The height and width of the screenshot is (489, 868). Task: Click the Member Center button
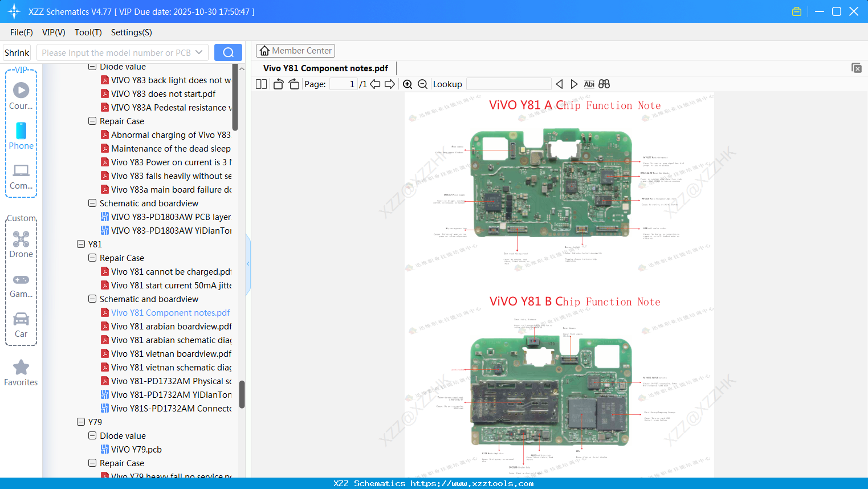[295, 51]
